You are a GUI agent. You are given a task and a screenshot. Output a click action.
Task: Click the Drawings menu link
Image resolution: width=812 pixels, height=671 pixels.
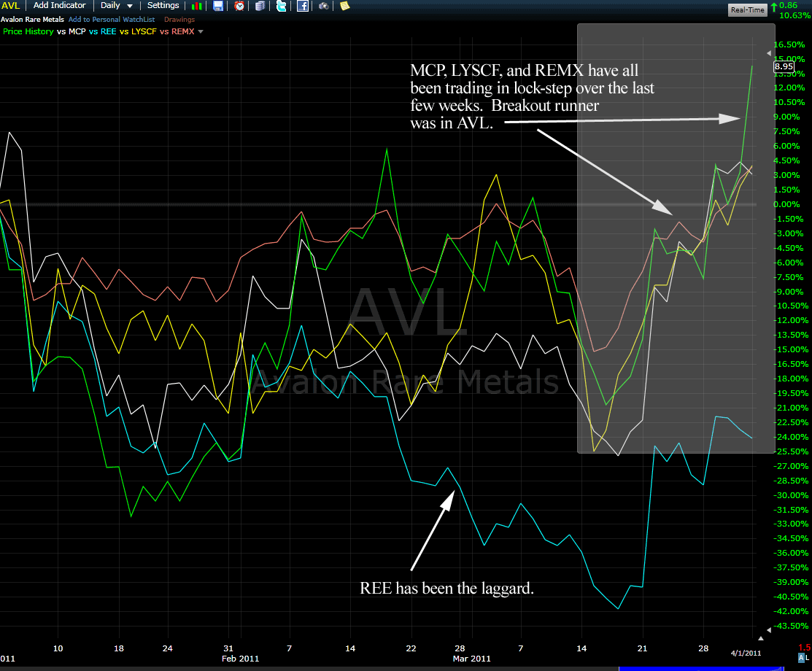(x=179, y=20)
